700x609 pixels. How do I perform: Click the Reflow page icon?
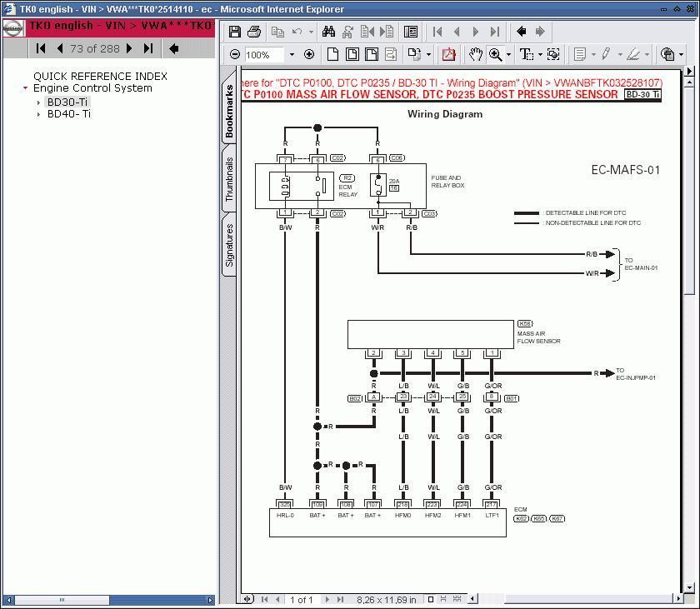pyautogui.click(x=391, y=54)
